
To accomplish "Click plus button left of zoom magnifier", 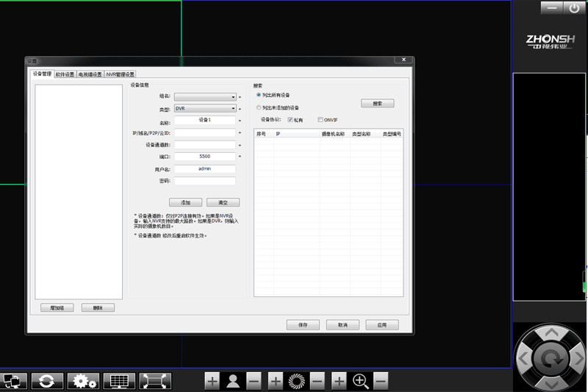I will [x=339, y=382].
